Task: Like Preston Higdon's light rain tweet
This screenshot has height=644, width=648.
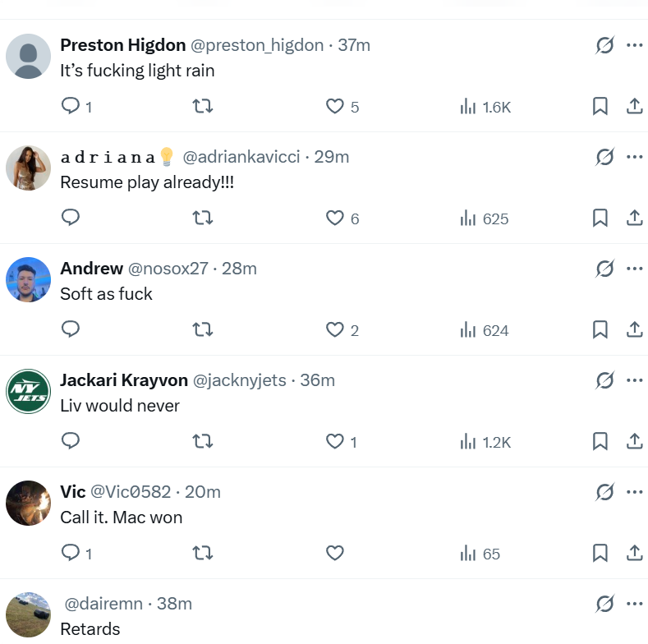Action: (334, 106)
